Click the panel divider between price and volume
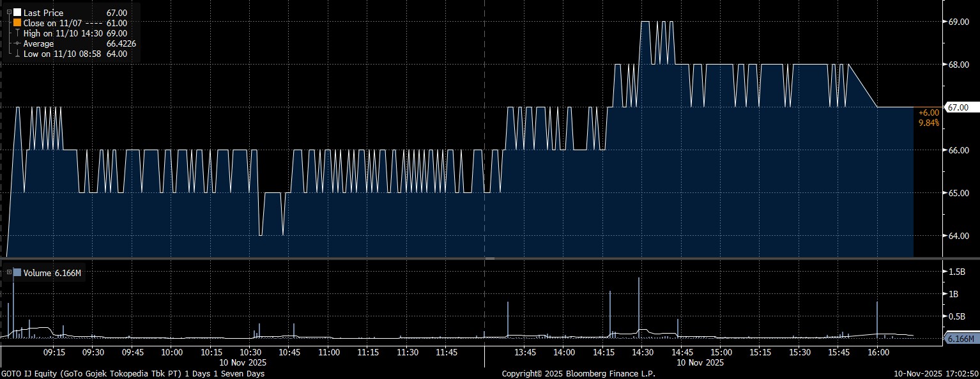The width and height of the screenshot is (980, 379). pyautogui.click(x=489, y=258)
